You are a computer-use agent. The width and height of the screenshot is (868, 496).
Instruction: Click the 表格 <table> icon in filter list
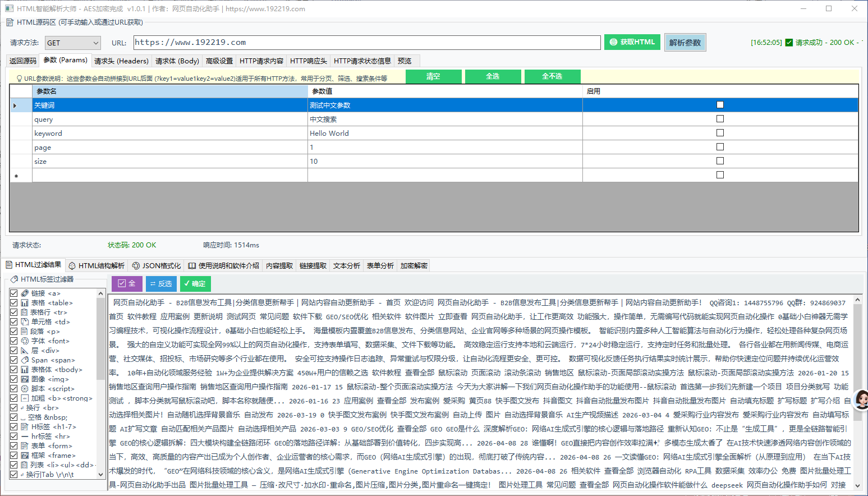pos(25,303)
